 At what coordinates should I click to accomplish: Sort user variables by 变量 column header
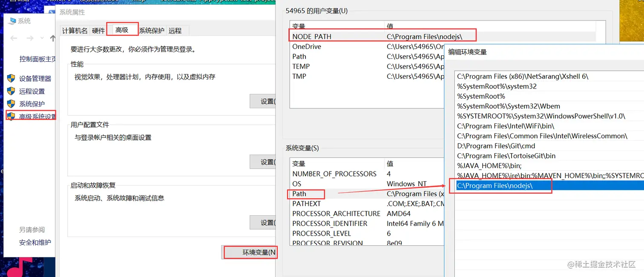click(x=337, y=26)
